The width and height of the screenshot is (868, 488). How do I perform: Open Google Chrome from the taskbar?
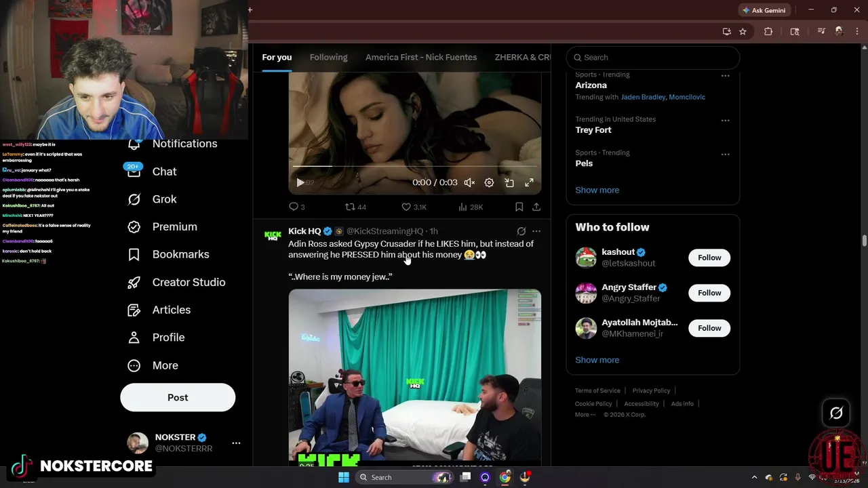tap(505, 477)
